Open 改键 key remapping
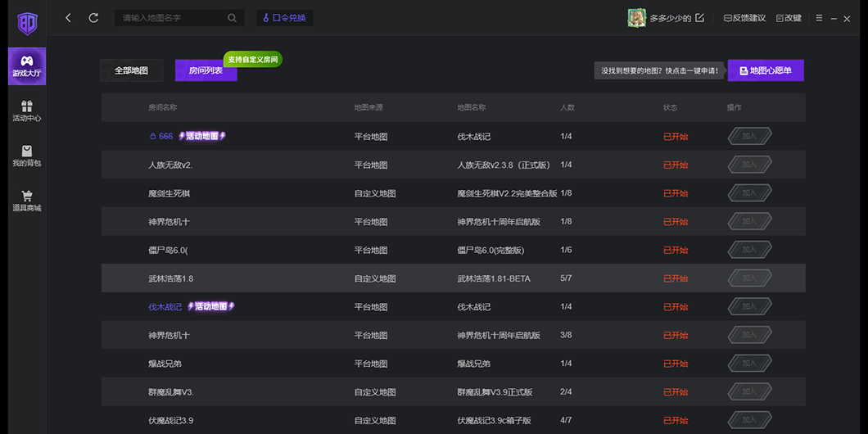Screen dimensions: 868x434 click(x=789, y=18)
